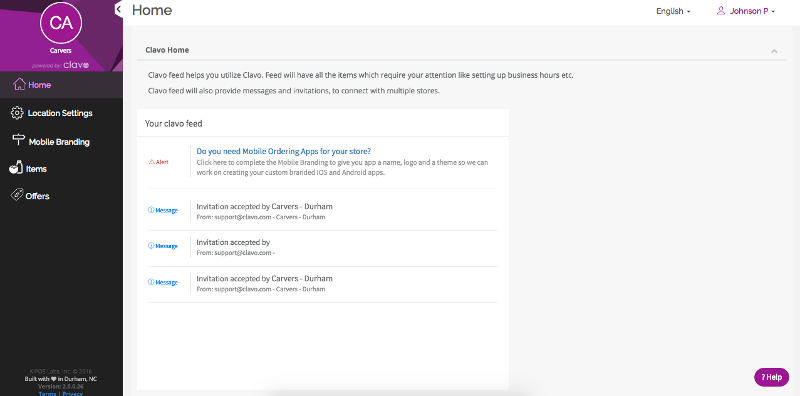This screenshot has height=396, width=800.
Task: Click the purple Help button
Action: click(771, 377)
